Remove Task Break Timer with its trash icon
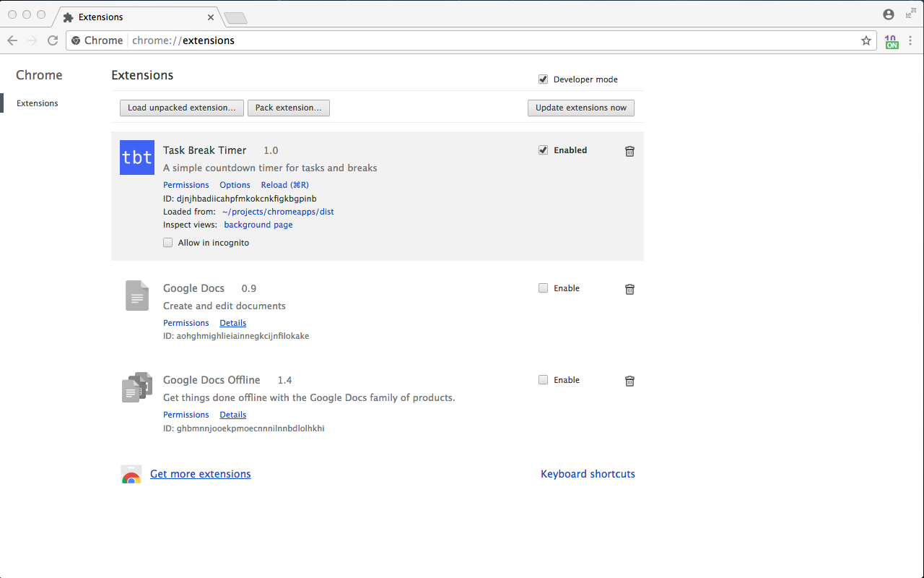 point(629,151)
